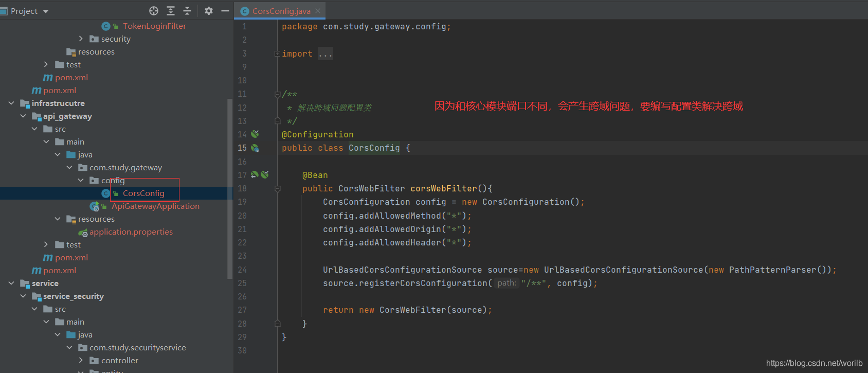Click the Spring bean gutter icon on line 14
The height and width of the screenshot is (373, 868).
255,134
